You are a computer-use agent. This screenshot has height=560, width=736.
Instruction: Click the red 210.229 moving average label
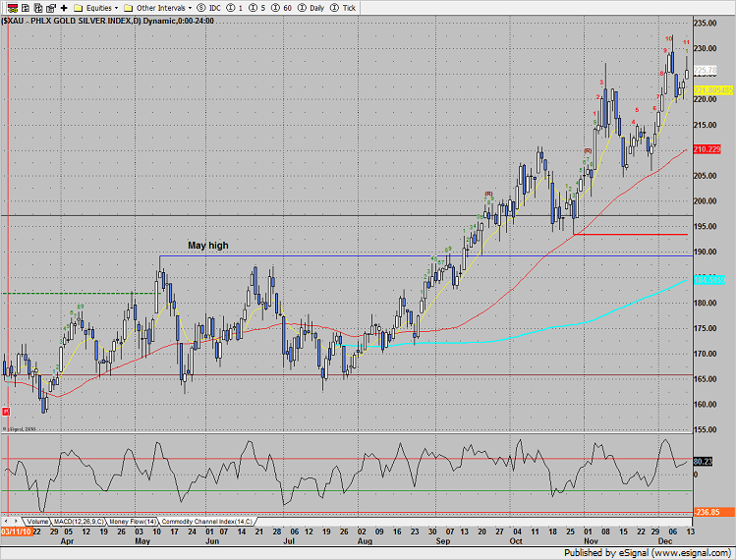707,149
